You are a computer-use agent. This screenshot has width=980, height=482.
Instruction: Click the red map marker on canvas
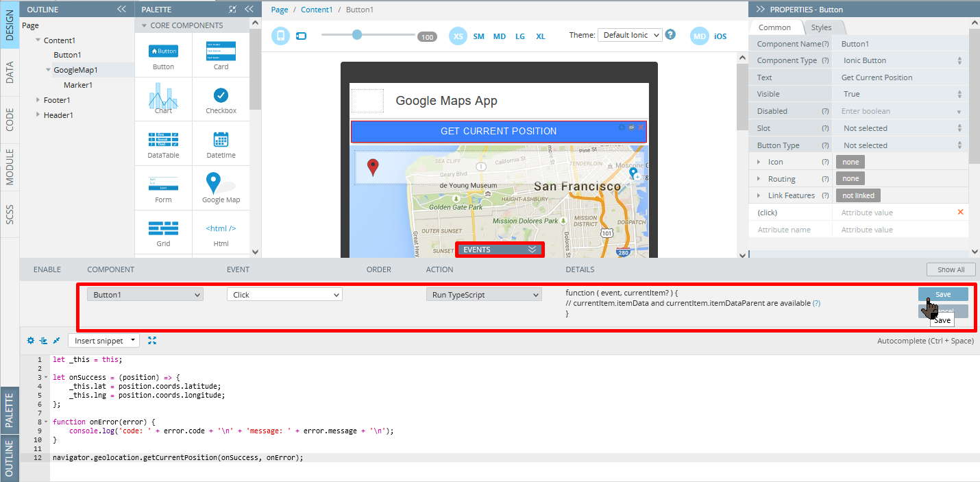click(x=373, y=167)
